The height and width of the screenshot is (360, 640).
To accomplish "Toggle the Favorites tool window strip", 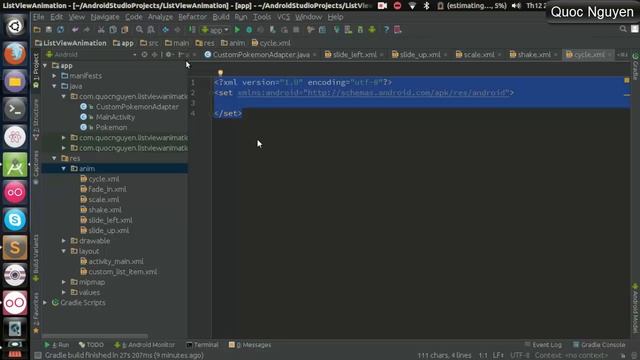I will pyautogui.click(x=36, y=312).
